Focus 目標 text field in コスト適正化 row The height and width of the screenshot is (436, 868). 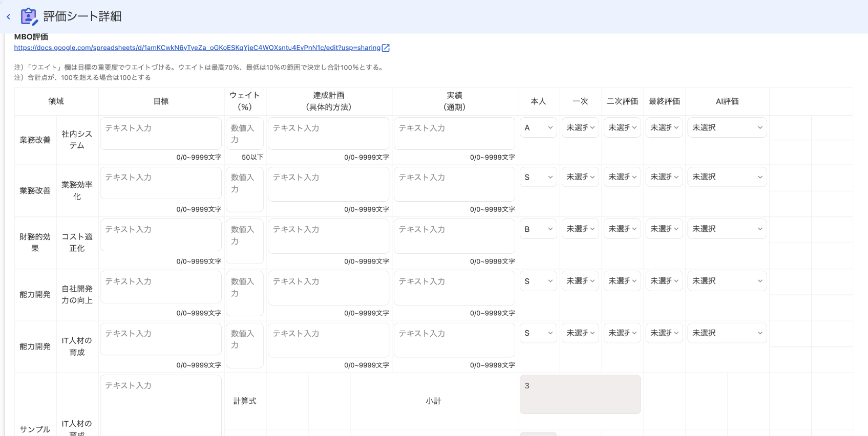(x=161, y=235)
